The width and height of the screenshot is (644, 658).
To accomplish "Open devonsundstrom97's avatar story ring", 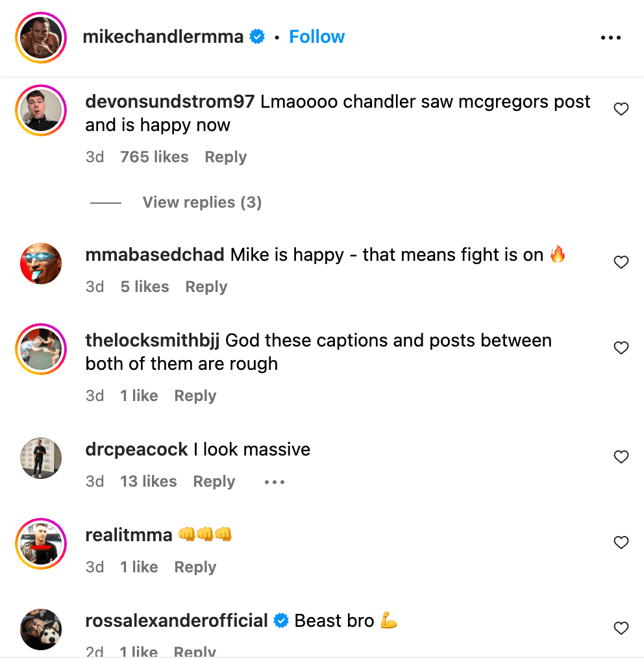I will point(41,110).
